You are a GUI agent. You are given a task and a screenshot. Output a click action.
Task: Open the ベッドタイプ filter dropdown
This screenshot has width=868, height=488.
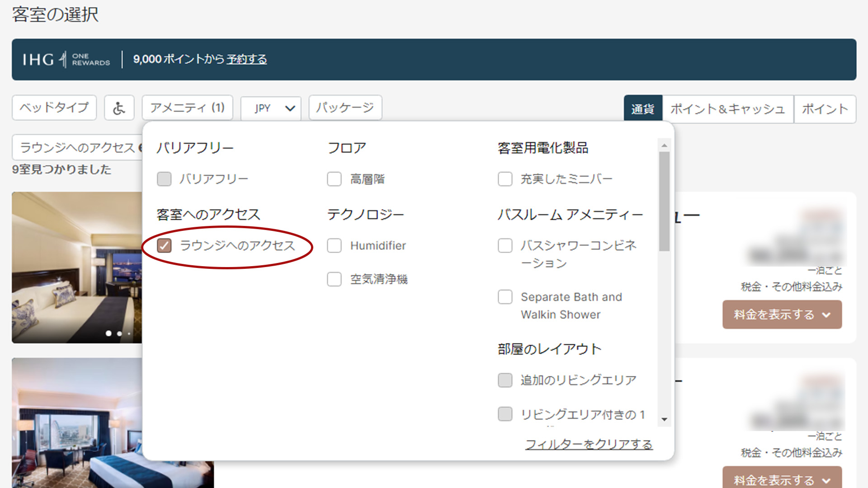[54, 108]
